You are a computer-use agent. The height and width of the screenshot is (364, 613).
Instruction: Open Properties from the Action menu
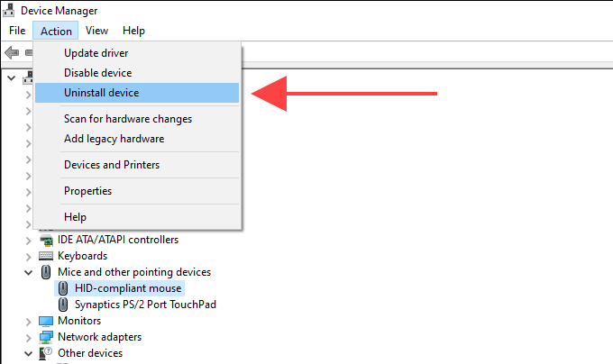tap(87, 191)
